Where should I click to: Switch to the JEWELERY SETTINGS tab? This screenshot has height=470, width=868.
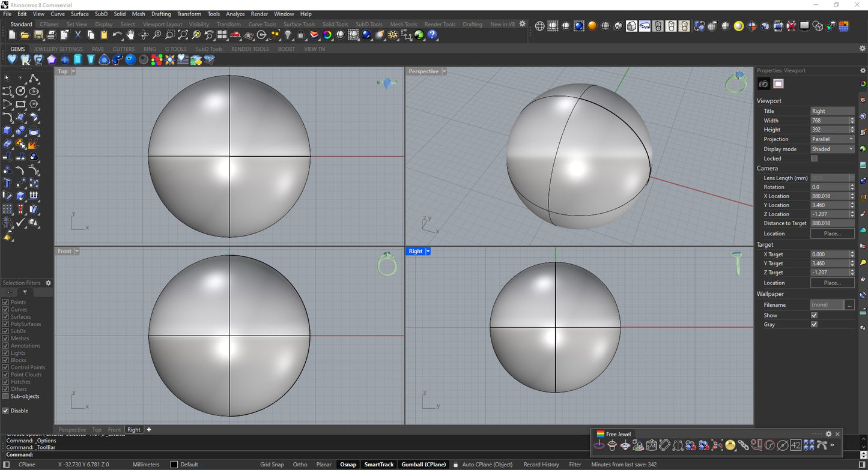(x=58, y=49)
